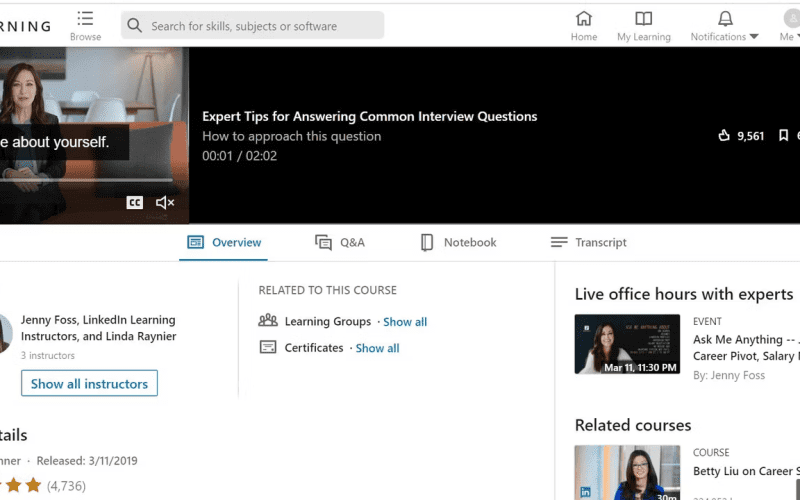Bookmark this course

tap(783, 135)
